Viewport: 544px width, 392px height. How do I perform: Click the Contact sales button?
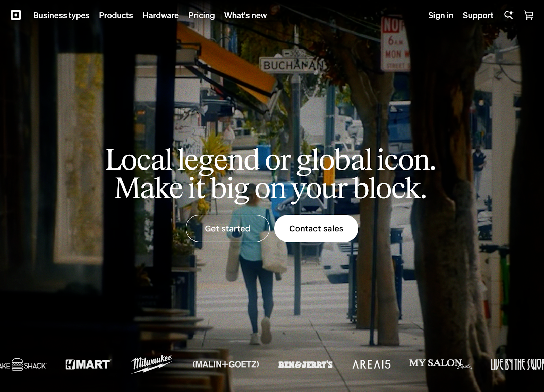click(x=316, y=228)
